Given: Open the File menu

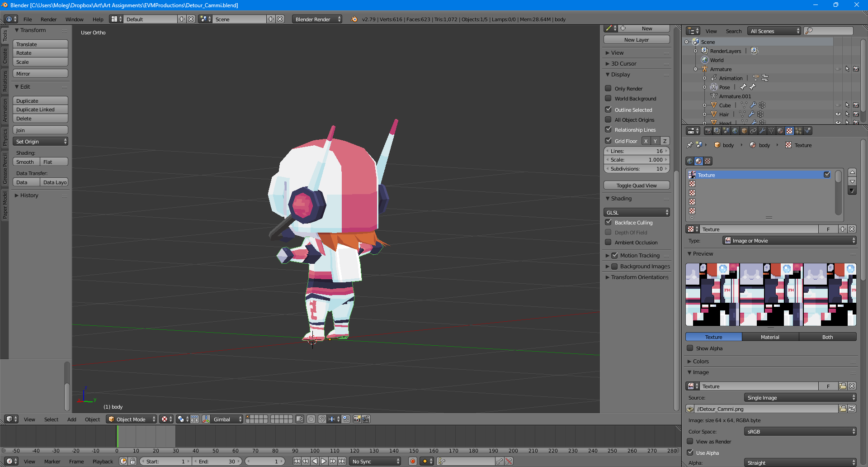Looking at the screenshot, I should tap(28, 19).
